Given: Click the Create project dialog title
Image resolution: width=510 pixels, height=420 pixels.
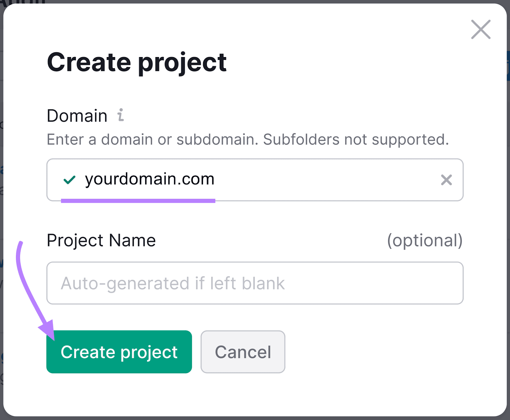Looking at the screenshot, I should pos(137,62).
